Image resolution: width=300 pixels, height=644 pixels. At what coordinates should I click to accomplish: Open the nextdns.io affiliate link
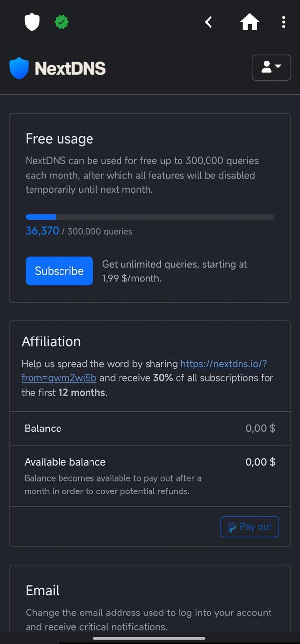223,364
